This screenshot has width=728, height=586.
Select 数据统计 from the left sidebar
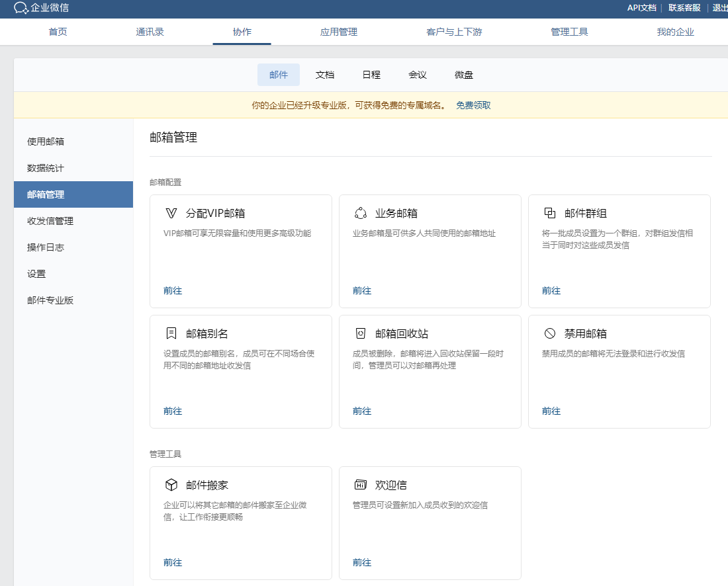tap(46, 168)
